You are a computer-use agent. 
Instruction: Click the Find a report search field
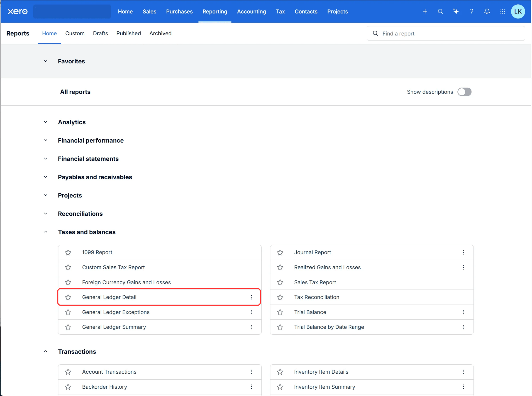[446, 34]
